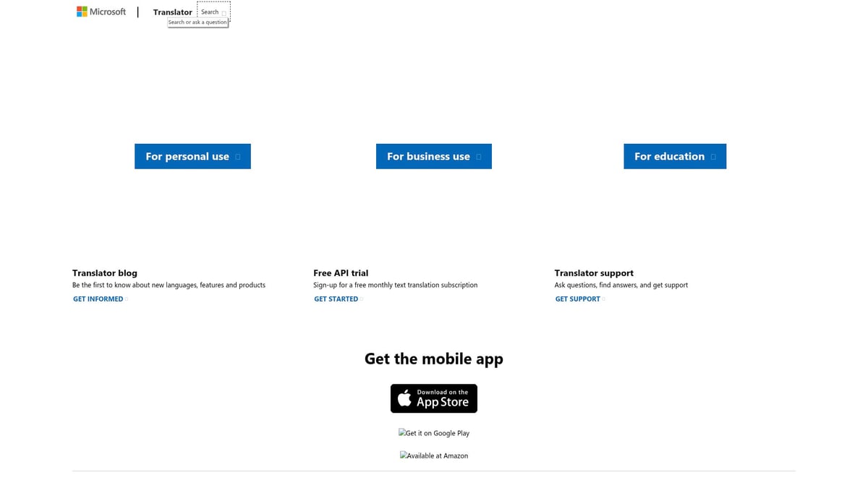Viewport: 868px width, 488px height.
Task: Click the Get the mobile app heading
Action: tap(433, 358)
